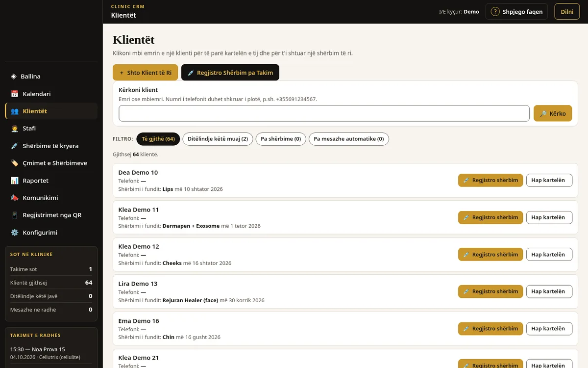Viewport: 588px width, 368px height.
Task: Open Shërbime të kryera page
Action: pos(51,146)
